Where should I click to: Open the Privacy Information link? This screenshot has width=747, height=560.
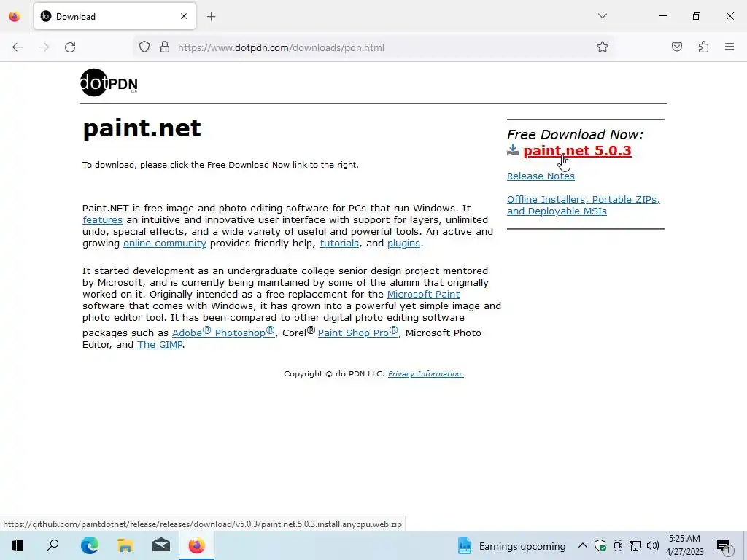coord(425,374)
